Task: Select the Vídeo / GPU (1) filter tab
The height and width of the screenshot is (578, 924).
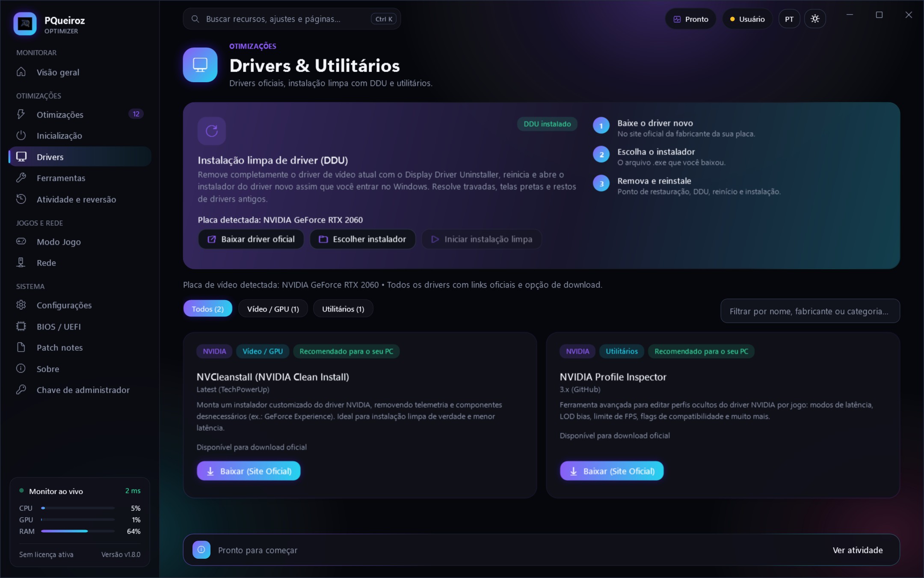Action: click(273, 309)
